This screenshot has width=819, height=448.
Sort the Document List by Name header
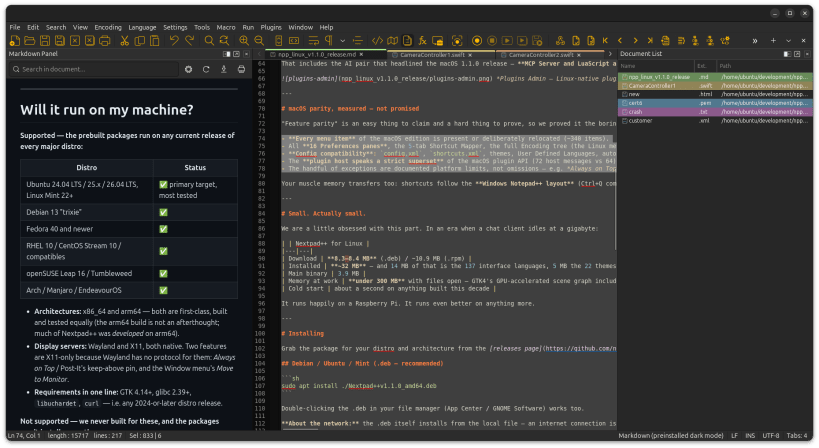coord(657,66)
